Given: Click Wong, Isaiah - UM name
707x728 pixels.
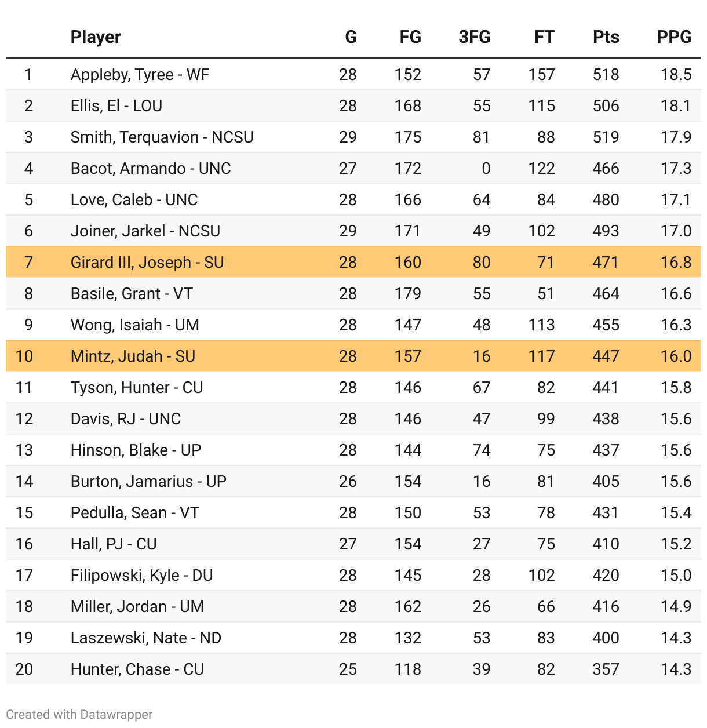Looking at the screenshot, I should (x=135, y=325).
